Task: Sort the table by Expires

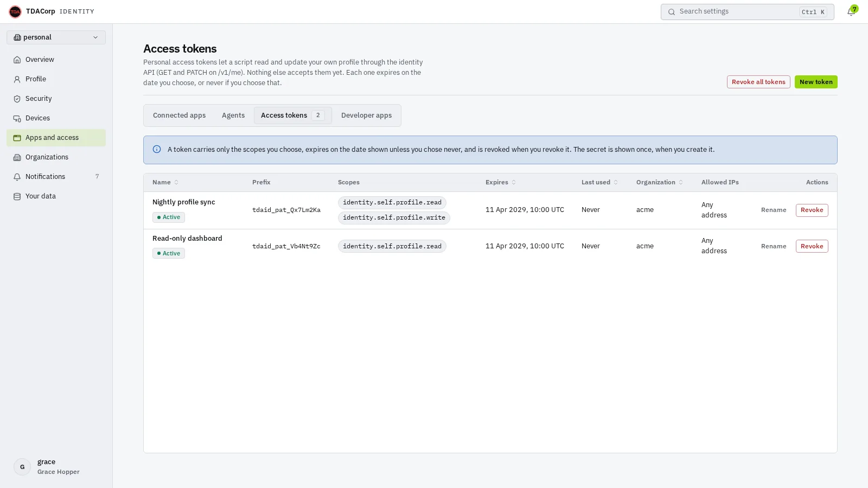Action: point(501,183)
